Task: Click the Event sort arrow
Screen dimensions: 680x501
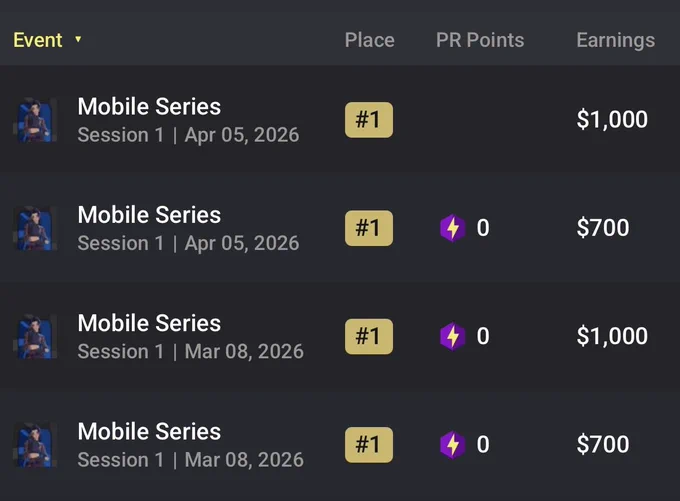Action: (x=78, y=39)
